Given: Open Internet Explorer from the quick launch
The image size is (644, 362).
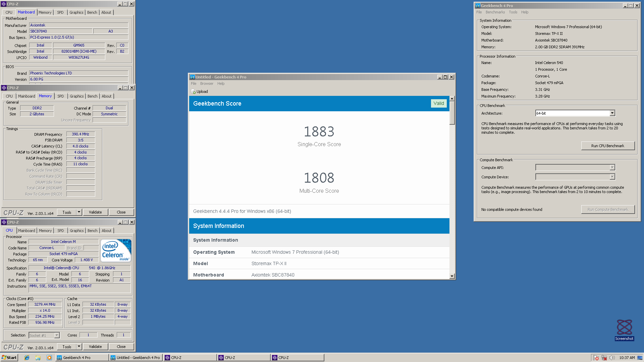Looking at the screenshot, I should (27, 358).
